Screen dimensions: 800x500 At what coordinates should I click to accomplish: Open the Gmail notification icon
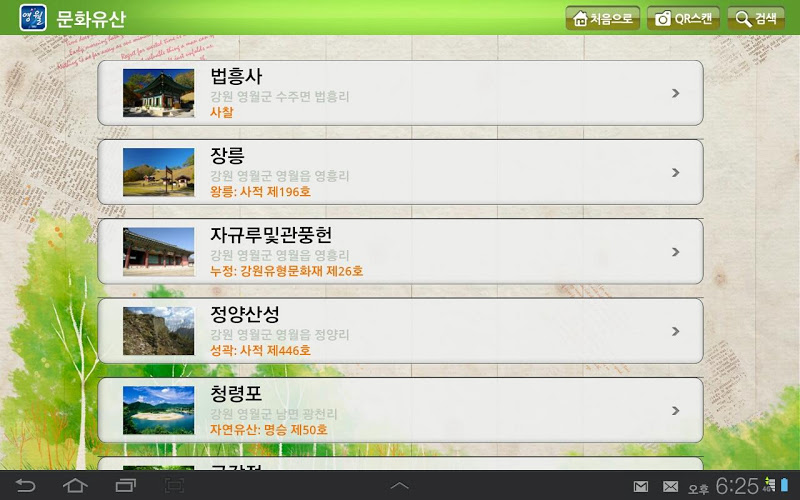641,486
